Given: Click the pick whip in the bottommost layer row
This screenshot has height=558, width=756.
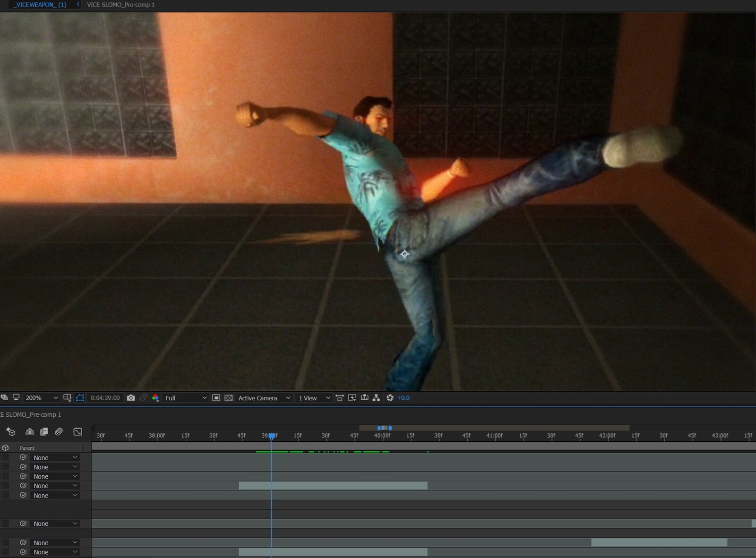Looking at the screenshot, I should coord(23,552).
